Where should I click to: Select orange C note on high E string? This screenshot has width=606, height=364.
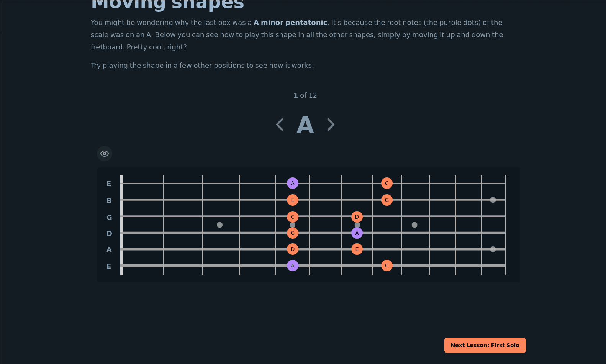pos(387,183)
